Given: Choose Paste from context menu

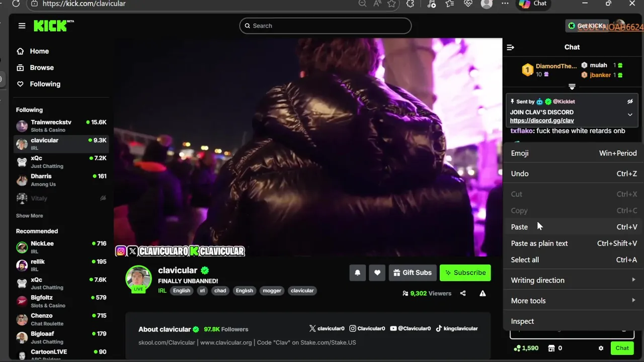Looking at the screenshot, I should click(574, 227).
